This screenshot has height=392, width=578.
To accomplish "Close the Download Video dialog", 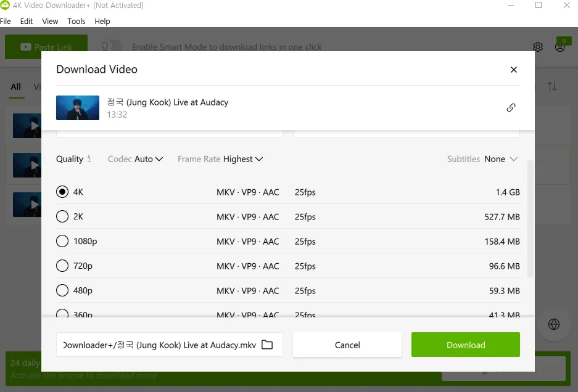I will pos(513,70).
